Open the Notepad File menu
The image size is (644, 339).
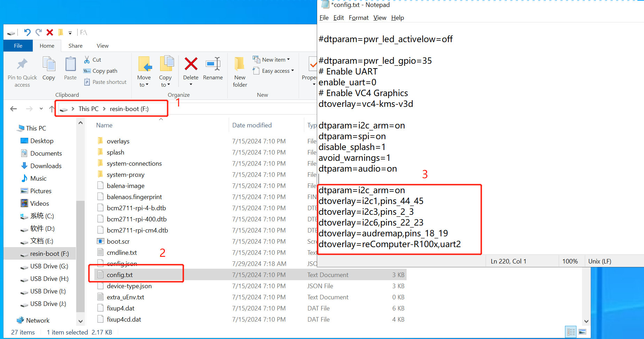click(x=324, y=18)
